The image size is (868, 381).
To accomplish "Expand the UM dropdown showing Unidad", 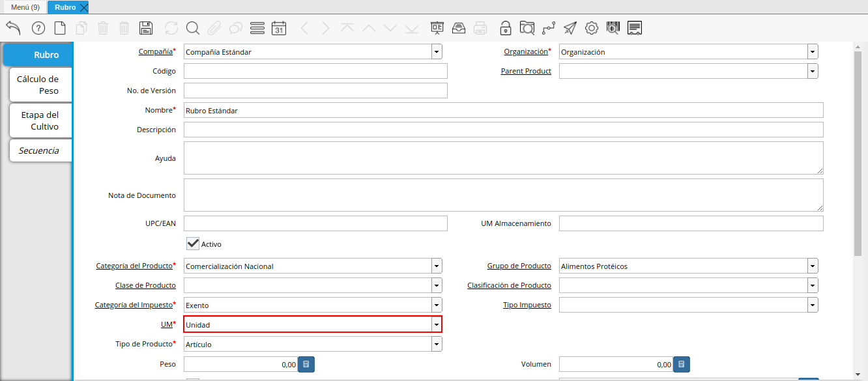I will click(x=436, y=324).
